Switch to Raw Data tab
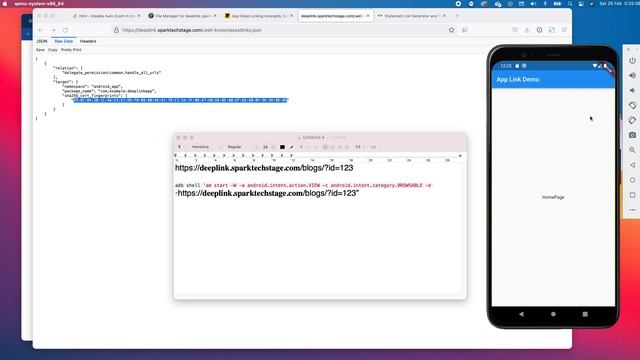The height and width of the screenshot is (360, 640). [x=64, y=41]
